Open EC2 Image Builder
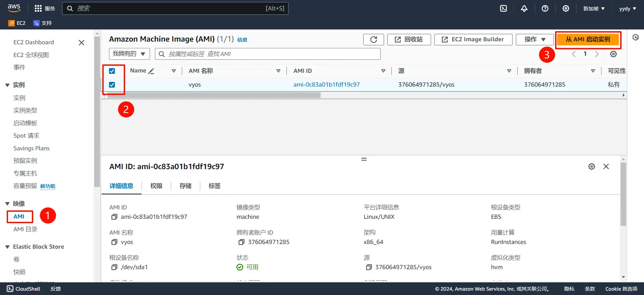The height and width of the screenshot is (295, 644). click(473, 40)
